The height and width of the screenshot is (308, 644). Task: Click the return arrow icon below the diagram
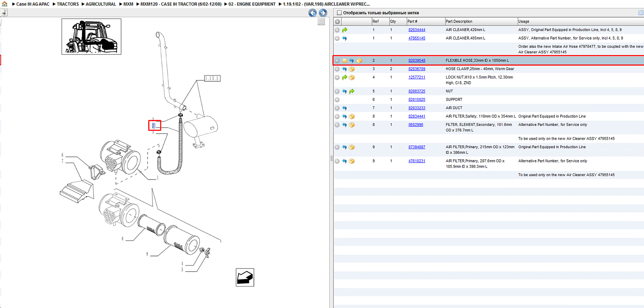coord(245,277)
